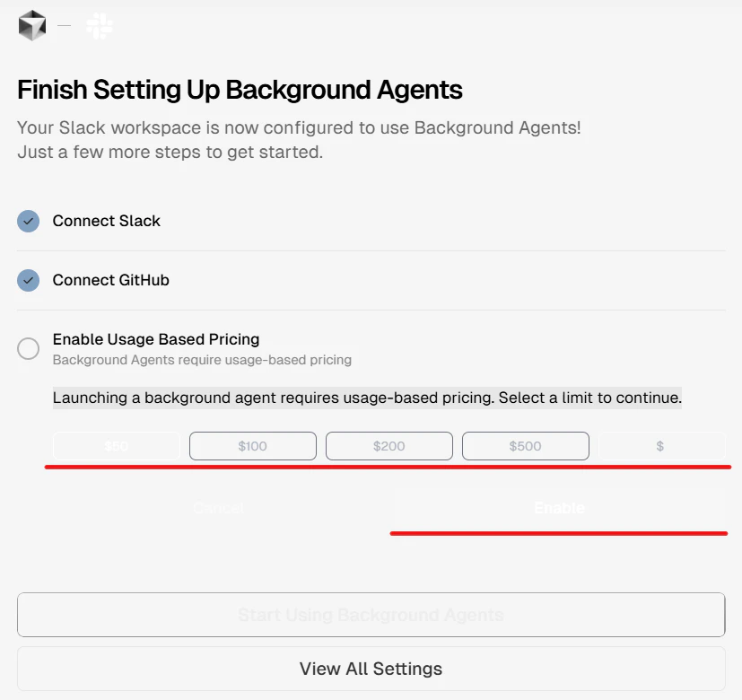Image resolution: width=742 pixels, height=700 pixels.
Task: Click the Cursor cube logo
Action: [31, 25]
